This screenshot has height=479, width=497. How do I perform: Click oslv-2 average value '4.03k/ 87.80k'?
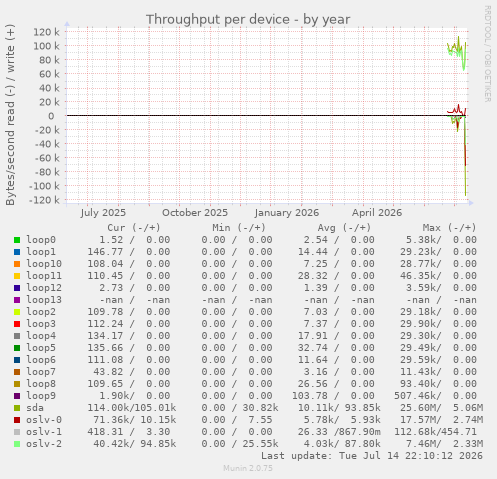pos(342,444)
